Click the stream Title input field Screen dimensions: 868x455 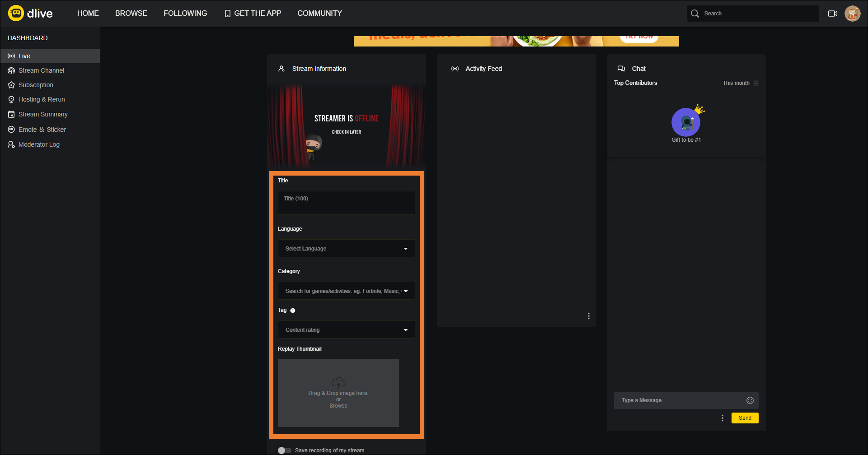346,203
